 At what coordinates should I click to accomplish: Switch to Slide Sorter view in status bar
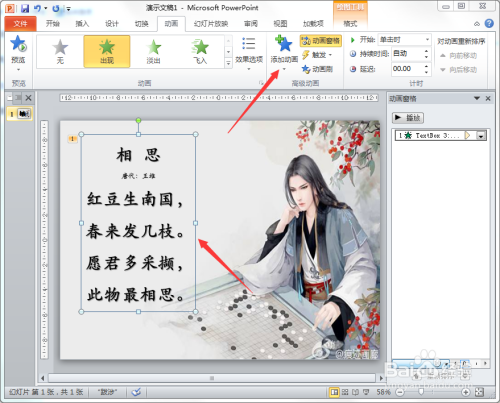345,392
